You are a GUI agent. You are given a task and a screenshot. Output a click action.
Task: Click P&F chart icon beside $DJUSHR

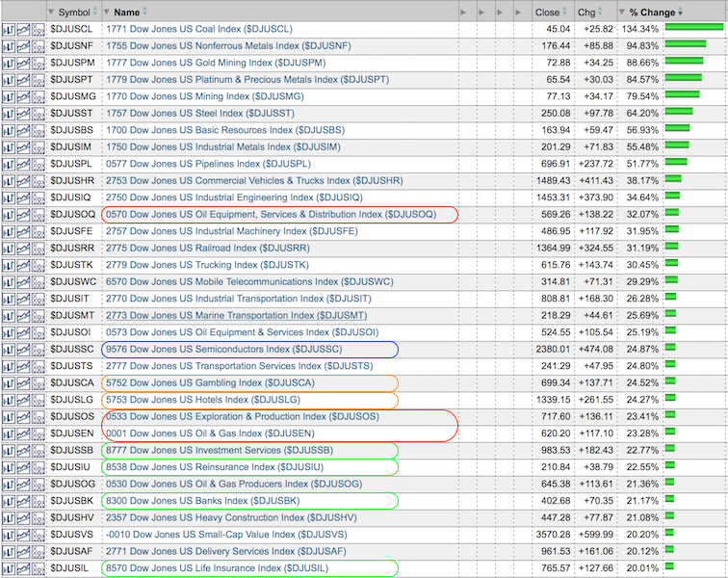[39, 180]
